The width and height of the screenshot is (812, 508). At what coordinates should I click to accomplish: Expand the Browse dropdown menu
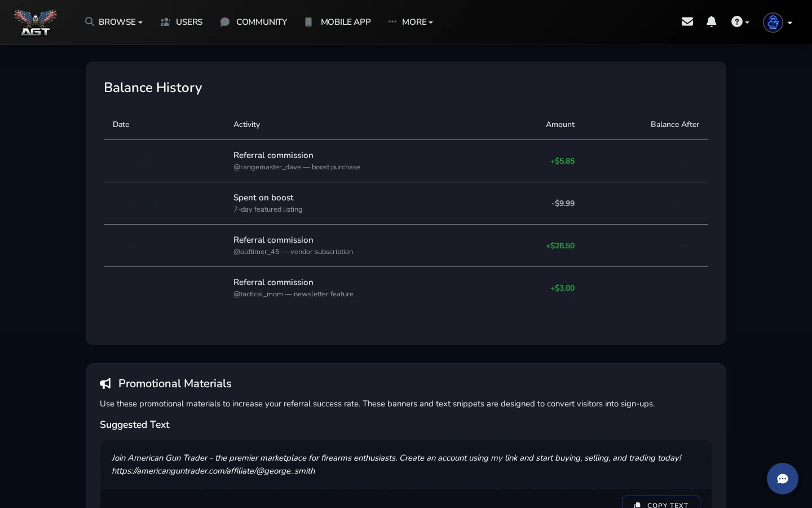pyautogui.click(x=114, y=22)
